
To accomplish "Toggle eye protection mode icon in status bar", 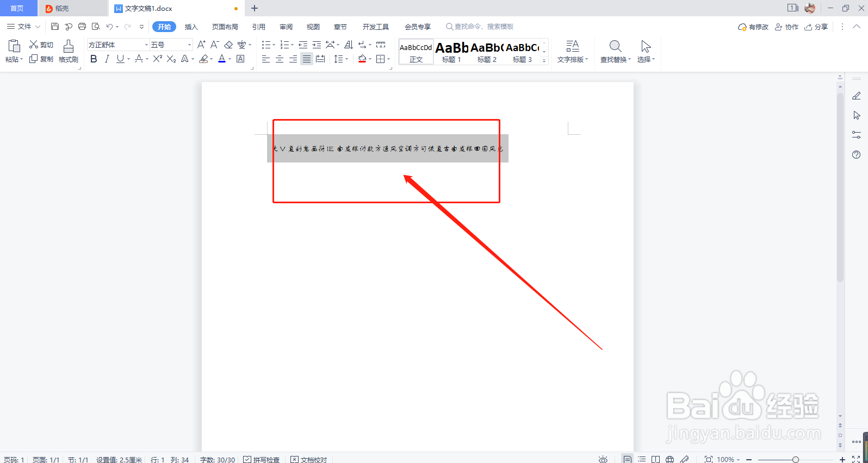I will point(603,459).
